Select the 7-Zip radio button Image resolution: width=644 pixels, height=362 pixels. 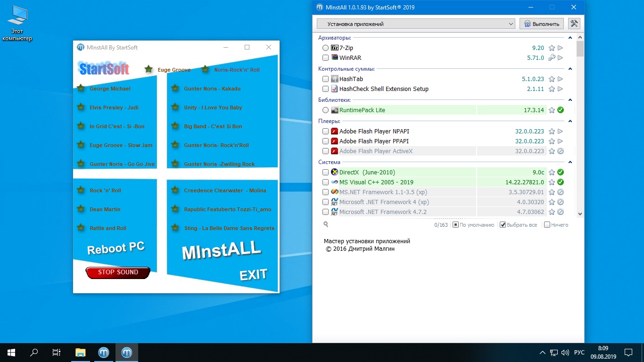coord(326,48)
